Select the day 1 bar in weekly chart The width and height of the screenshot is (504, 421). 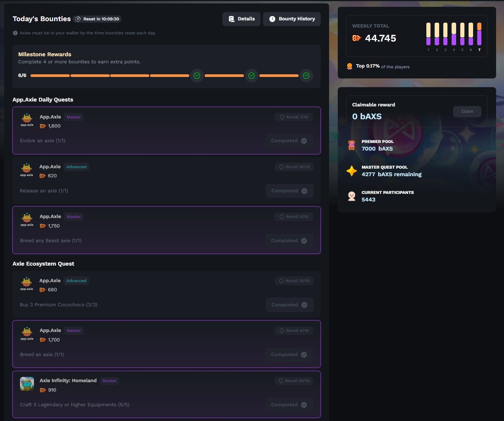[x=428, y=34]
